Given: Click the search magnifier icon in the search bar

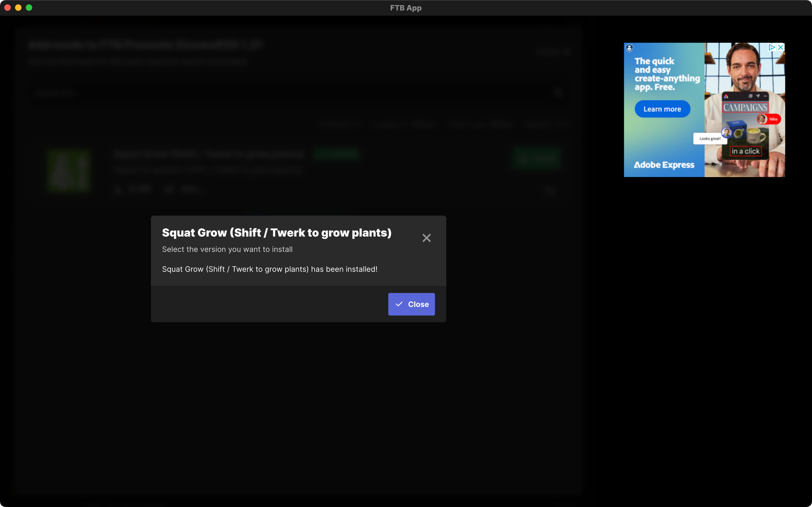Looking at the screenshot, I should tap(558, 92).
